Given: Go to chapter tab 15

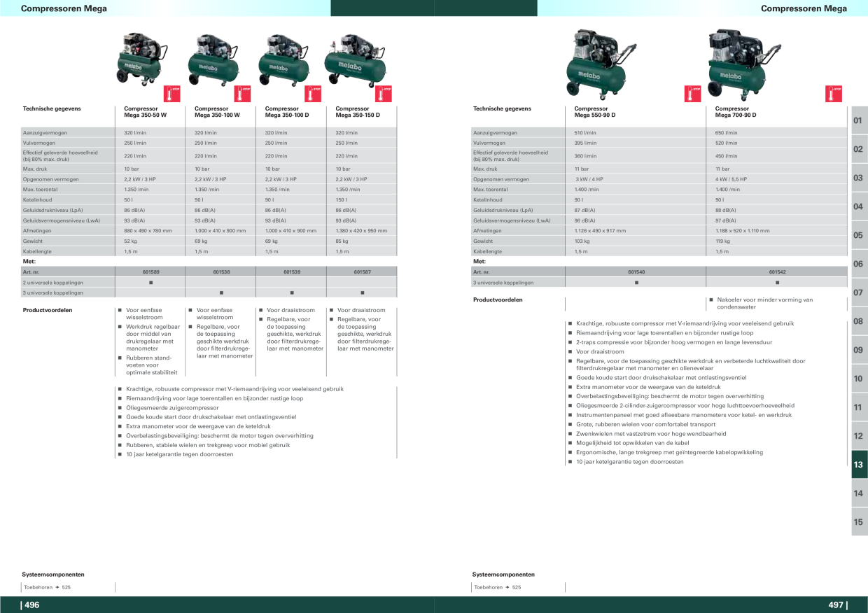Looking at the screenshot, I should [859, 522].
